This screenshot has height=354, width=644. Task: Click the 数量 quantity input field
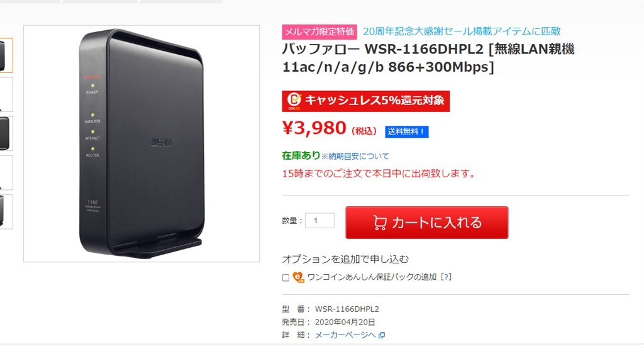[x=319, y=221]
